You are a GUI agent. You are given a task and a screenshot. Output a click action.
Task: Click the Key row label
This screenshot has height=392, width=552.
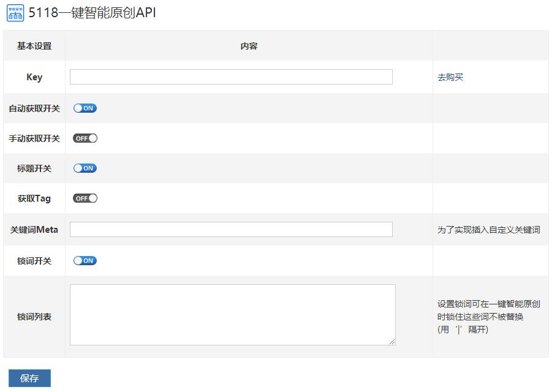(x=34, y=77)
